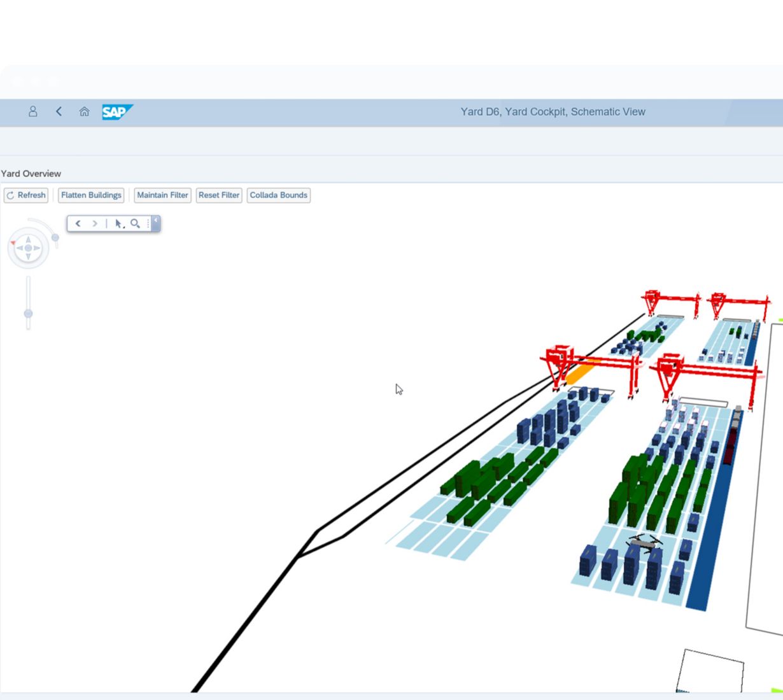Select the pointer selection tool
This screenshot has height=700, width=783.
(118, 223)
